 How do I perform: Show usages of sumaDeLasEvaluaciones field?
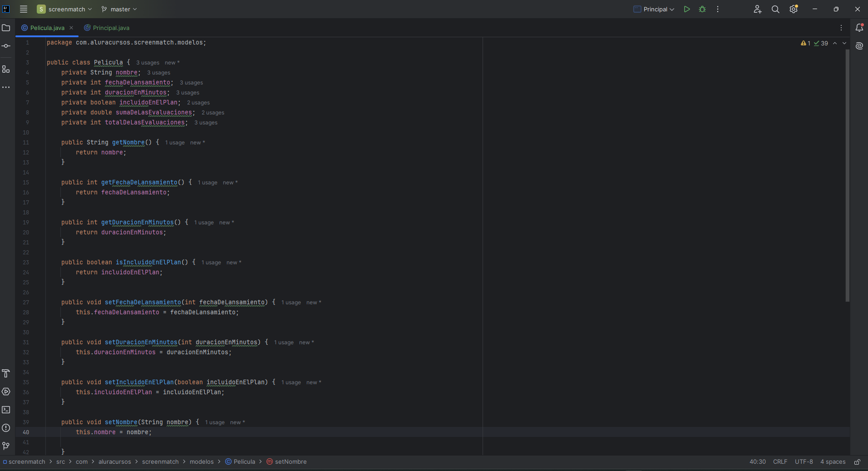[212, 113]
